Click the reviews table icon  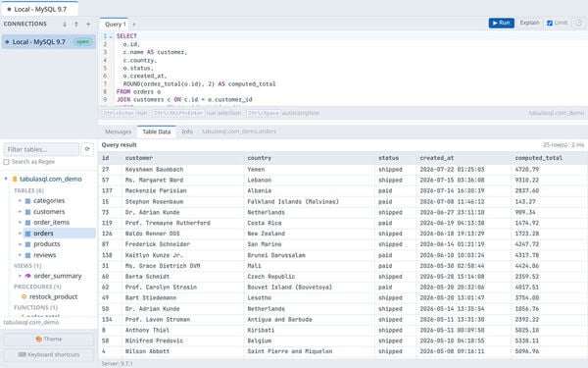(x=27, y=255)
